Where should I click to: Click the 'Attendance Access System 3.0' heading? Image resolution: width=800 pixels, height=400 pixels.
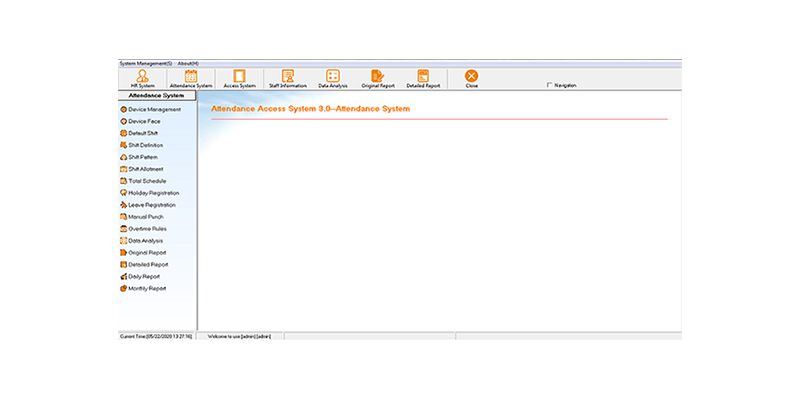point(310,109)
